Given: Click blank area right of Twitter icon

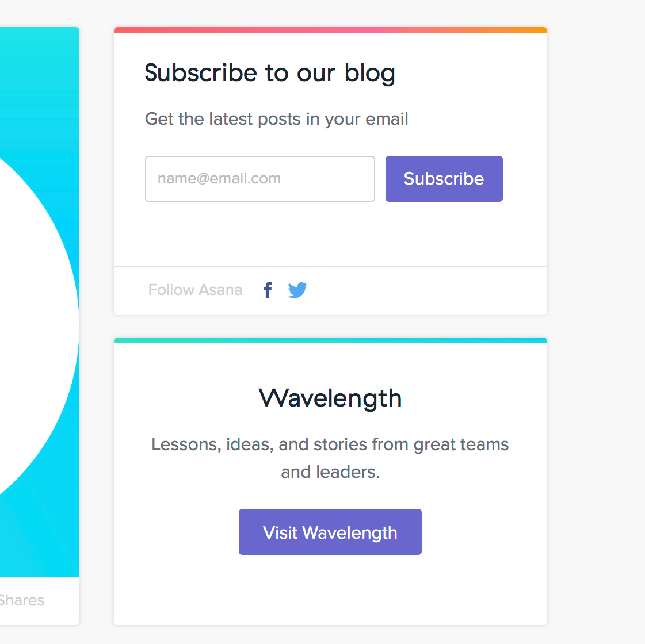Looking at the screenshot, I should coord(426,290).
